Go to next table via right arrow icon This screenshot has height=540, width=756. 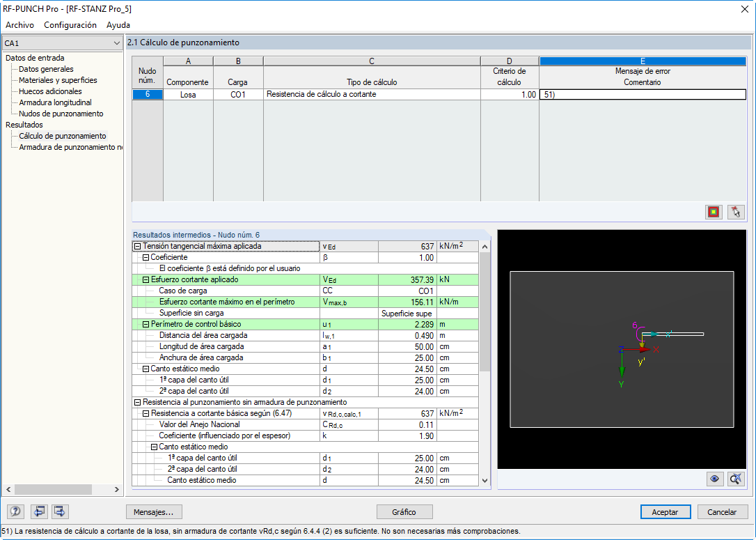pyautogui.click(x=60, y=511)
